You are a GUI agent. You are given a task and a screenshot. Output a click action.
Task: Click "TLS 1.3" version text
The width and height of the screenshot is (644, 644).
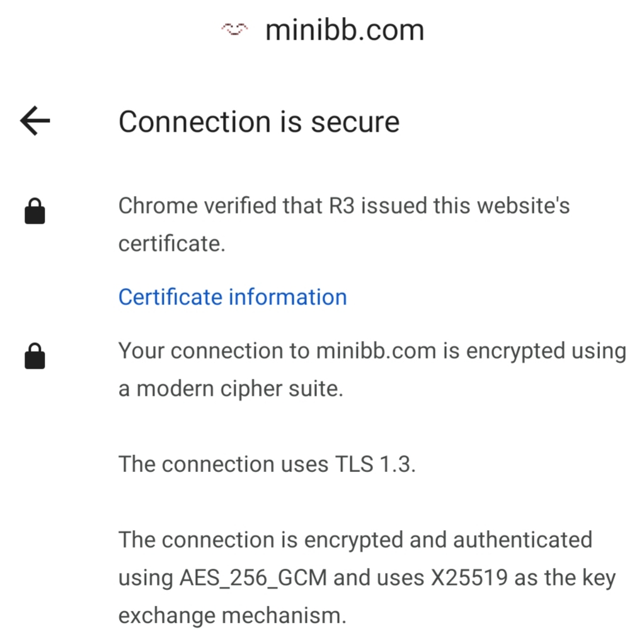coord(372,464)
